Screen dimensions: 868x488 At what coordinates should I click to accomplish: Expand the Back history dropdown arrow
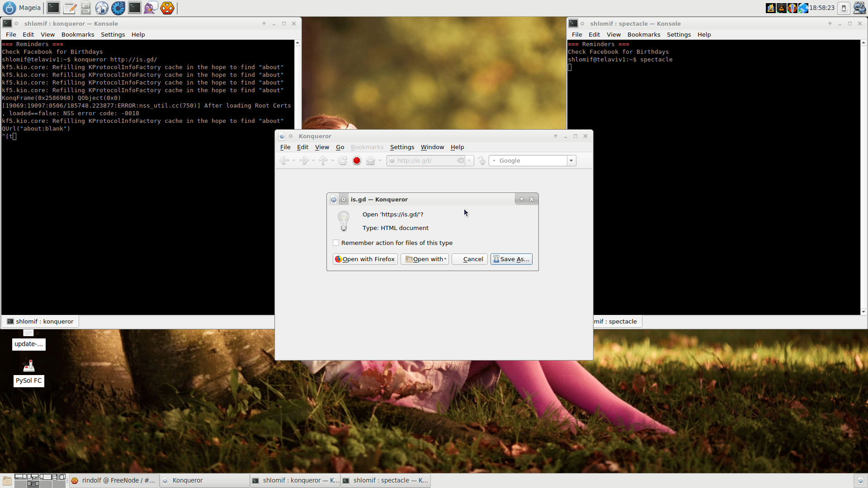click(294, 160)
